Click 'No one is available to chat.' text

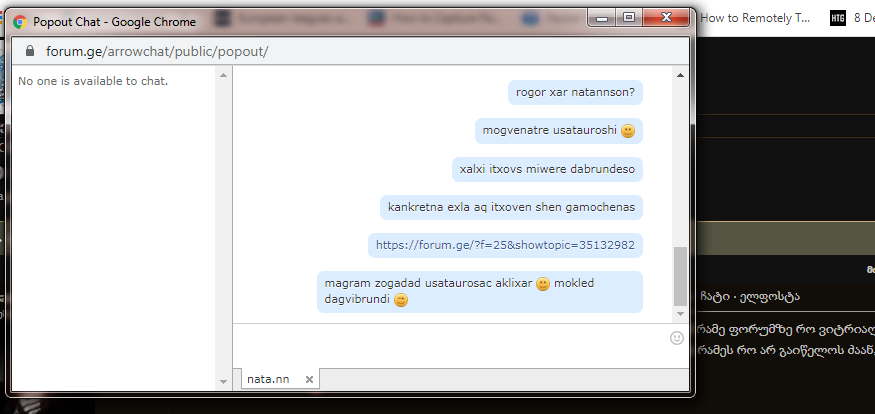(x=93, y=81)
